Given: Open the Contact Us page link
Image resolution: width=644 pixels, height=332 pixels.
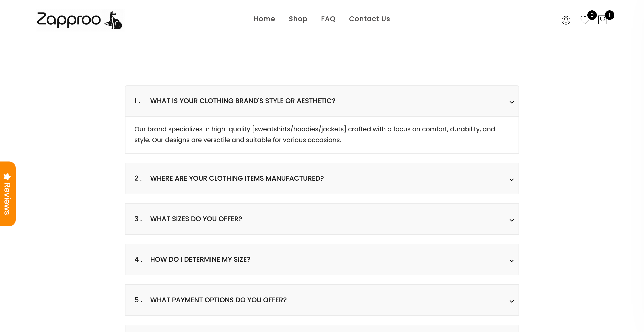Looking at the screenshot, I should click(369, 19).
